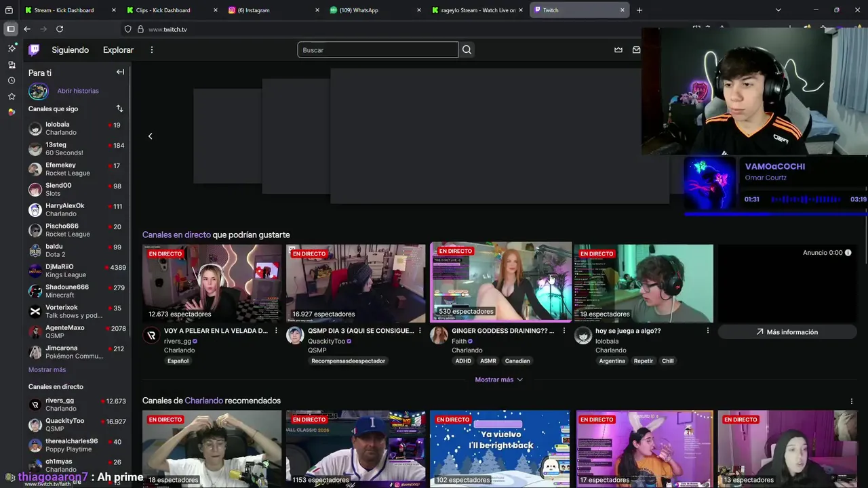Screen dimensions: 868x488
Task: Open Charlando category link in recommended heading
Action: [203, 401]
